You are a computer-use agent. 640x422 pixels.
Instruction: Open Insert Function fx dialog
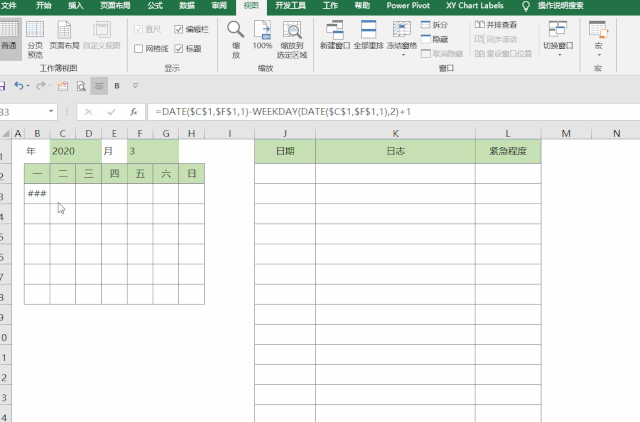point(133,112)
